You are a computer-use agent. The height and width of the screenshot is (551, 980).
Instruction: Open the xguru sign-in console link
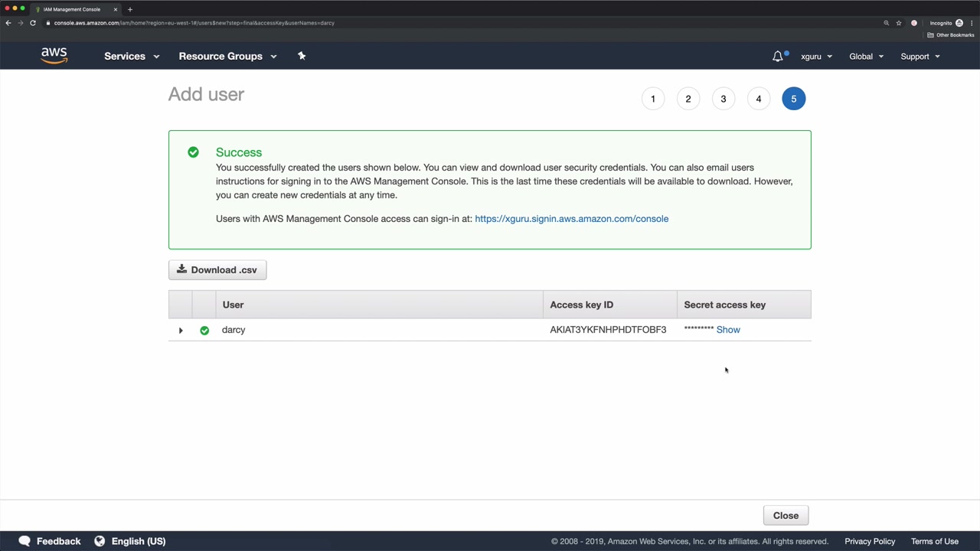click(571, 219)
